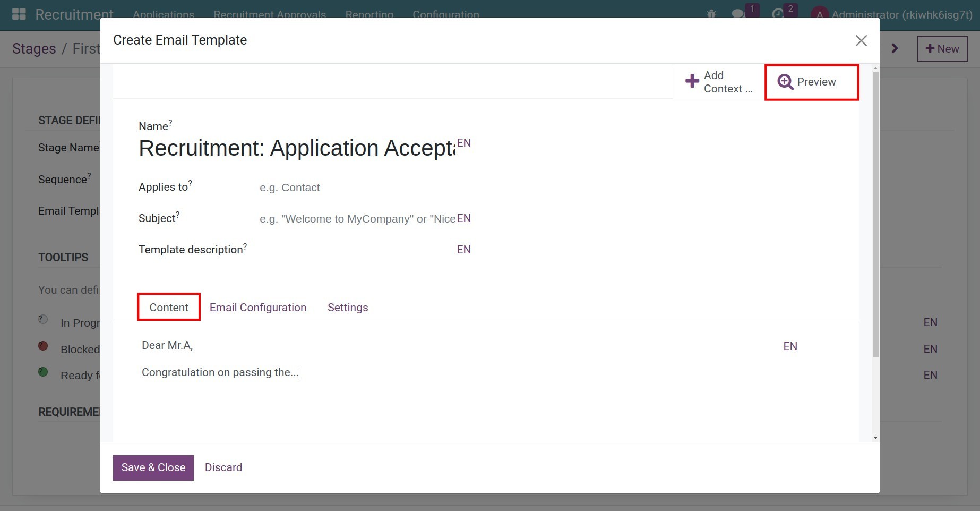Screen dimensions: 980x511
Task: Click into the Subject input field
Action: point(356,219)
